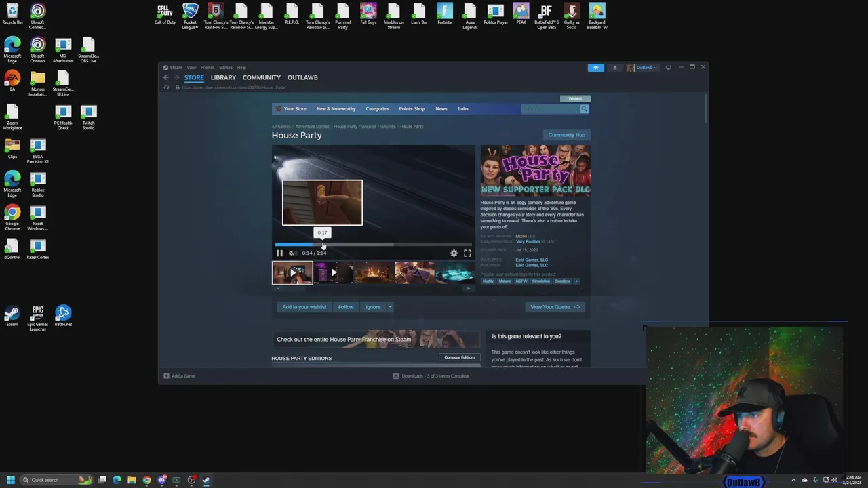
Task: Click the trailer video progress bar
Action: [373, 244]
